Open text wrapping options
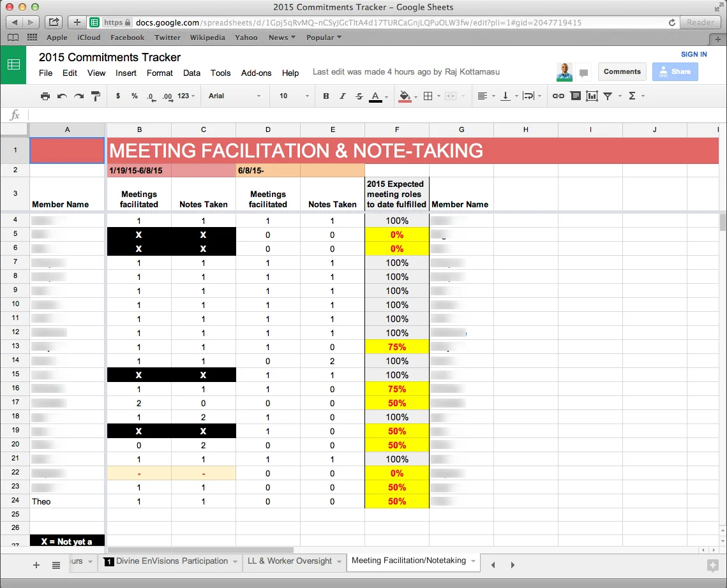Image resolution: width=727 pixels, height=588 pixels. click(528, 96)
